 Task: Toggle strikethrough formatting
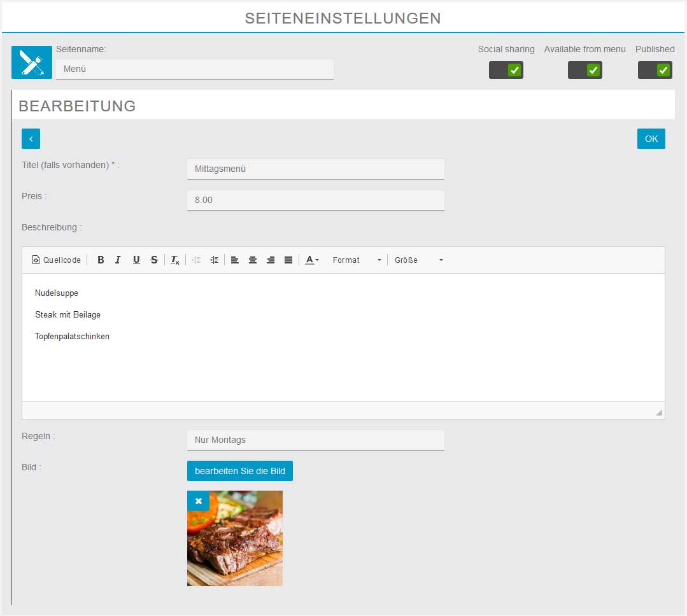(154, 260)
